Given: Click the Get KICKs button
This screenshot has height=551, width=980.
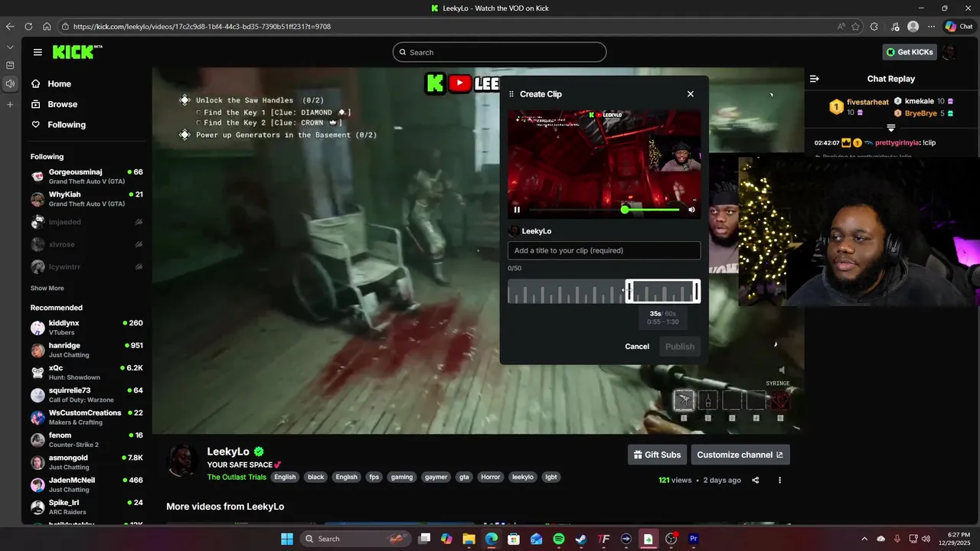Looking at the screenshot, I should pyautogui.click(x=910, y=52).
